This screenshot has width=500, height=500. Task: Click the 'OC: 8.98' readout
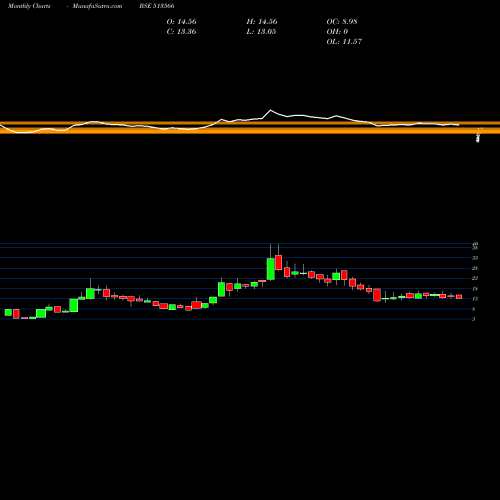342,22
